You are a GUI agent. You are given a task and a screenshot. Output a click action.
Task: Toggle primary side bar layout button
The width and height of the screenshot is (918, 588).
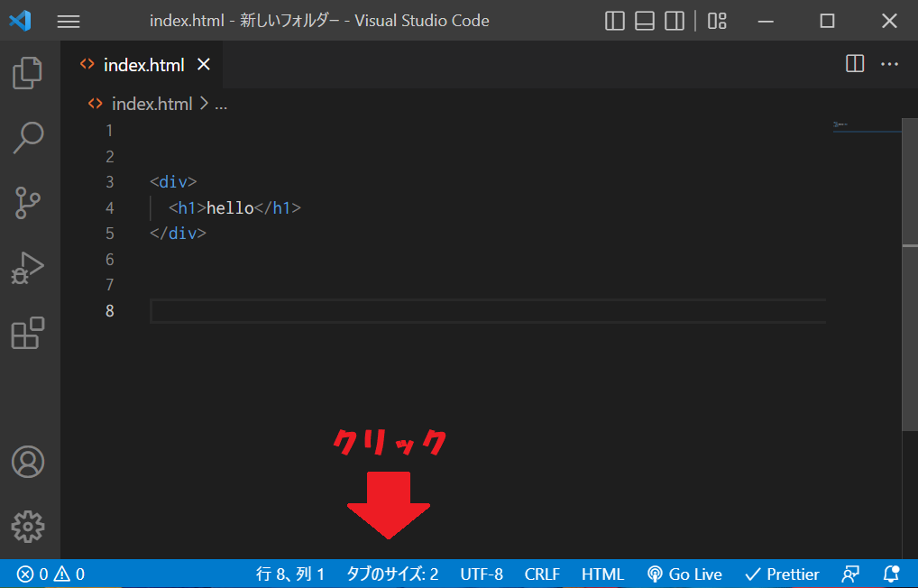[x=615, y=21]
